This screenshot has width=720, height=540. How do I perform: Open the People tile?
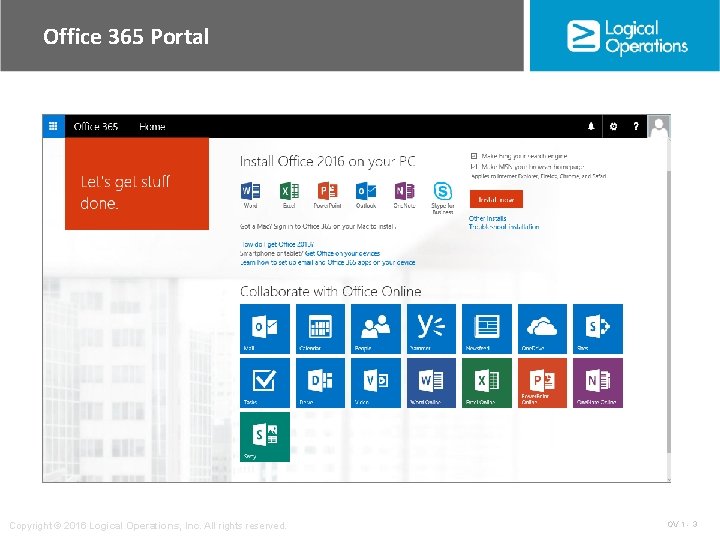tap(376, 329)
